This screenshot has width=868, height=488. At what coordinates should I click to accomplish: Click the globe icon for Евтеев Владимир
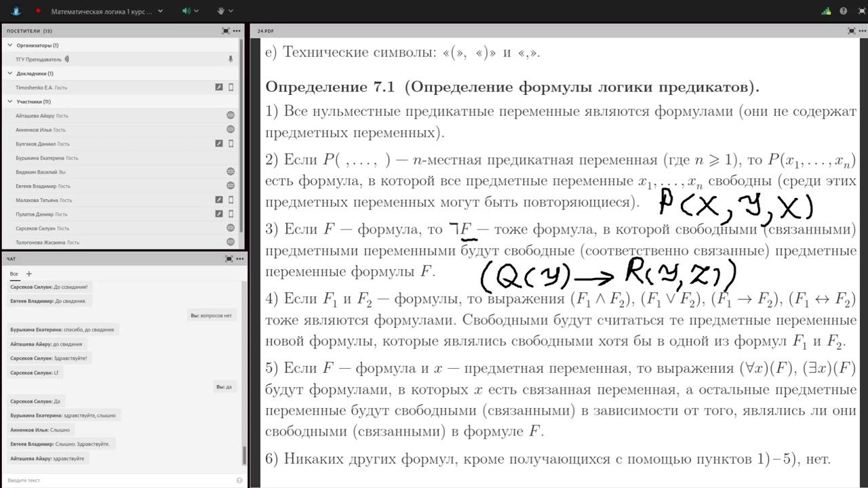[x=231, y=186]
